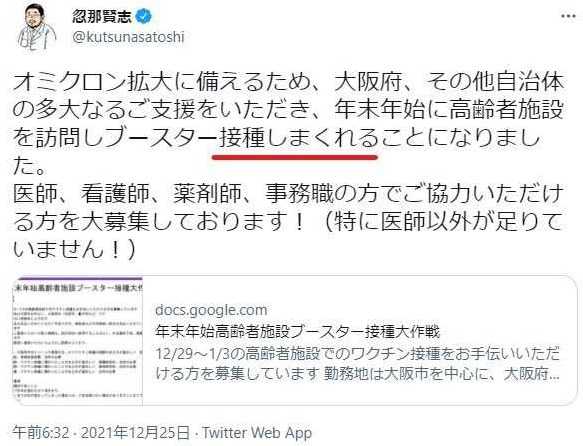The height and width of the screenshot is (446, 583).
Task: Click the red underline beneath 接種しまくれる
Action: tap(294, 157)
